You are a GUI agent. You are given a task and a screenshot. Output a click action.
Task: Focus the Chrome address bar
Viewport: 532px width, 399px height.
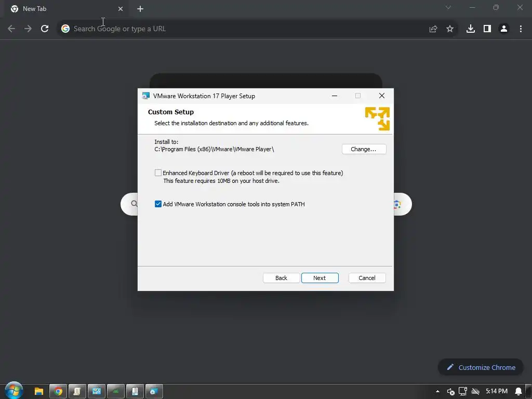coord(244,29)
